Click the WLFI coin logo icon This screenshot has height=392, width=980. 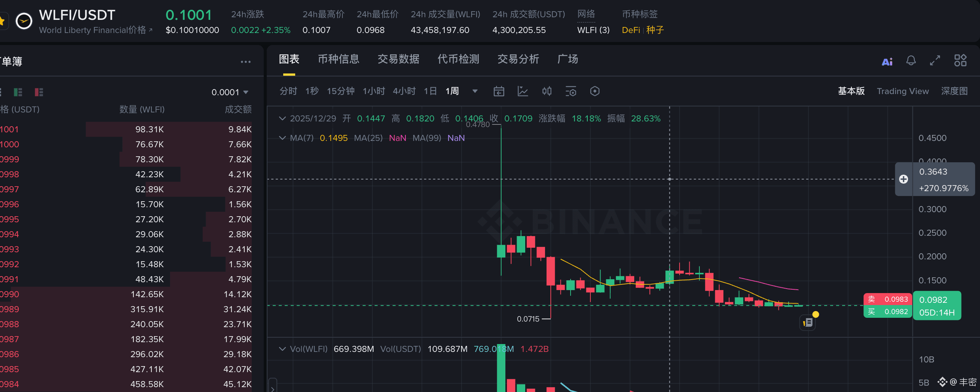24,21
